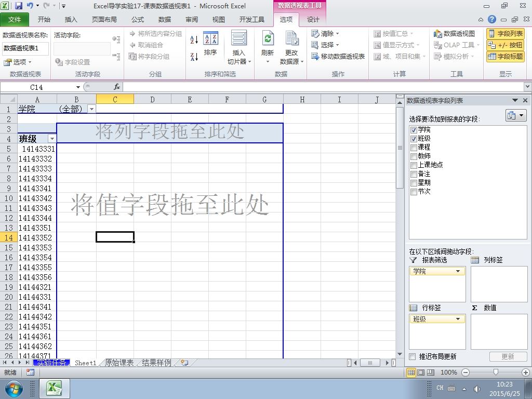Uncheck the 班级 field checkbox

pos(414,138)
